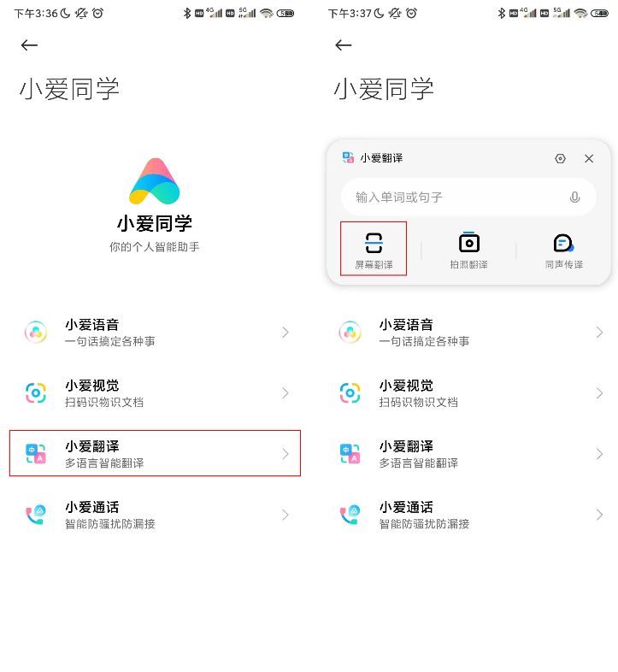Open 小爱通话 on left screen
This screenshot has width=618, height=672.
155,515
